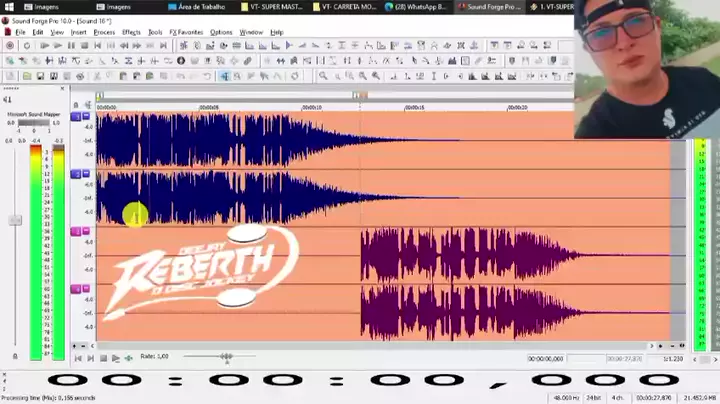Viewport: 720px width, 404px height.
Task: Click the black circular icon in second toolbar row
Action: pos(181,61)
